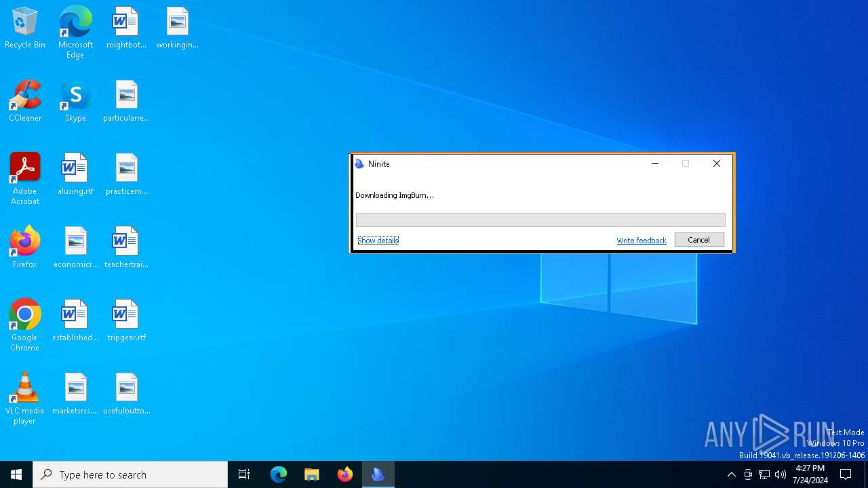Select the tripgear.rtf document icon
Image resolution: width=868 pixels, height=488 pixels.
(126, 321)
